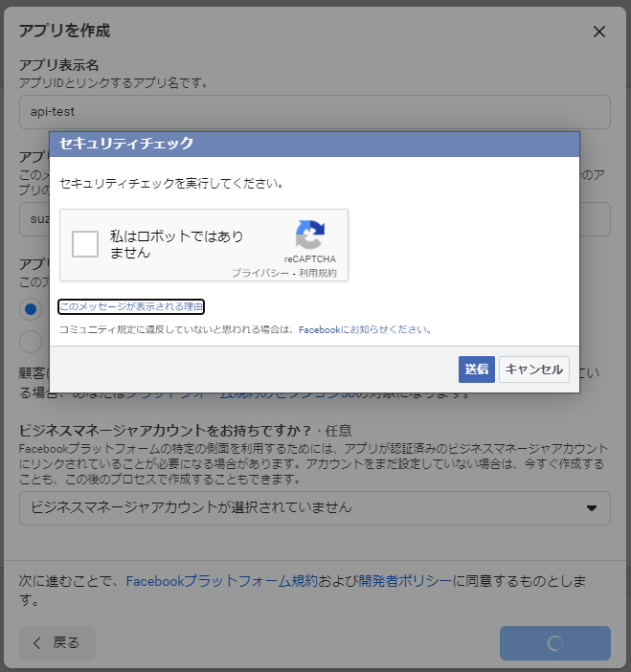The image size is (631, 672).
Task: Click the キャンセル button
Action: 534,370
